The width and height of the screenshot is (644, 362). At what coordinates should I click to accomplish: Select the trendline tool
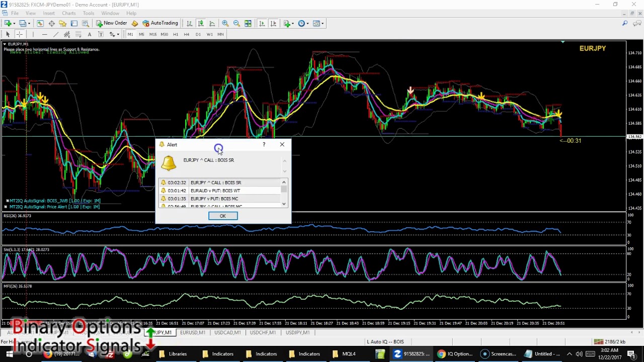click(x=55, y=34)
